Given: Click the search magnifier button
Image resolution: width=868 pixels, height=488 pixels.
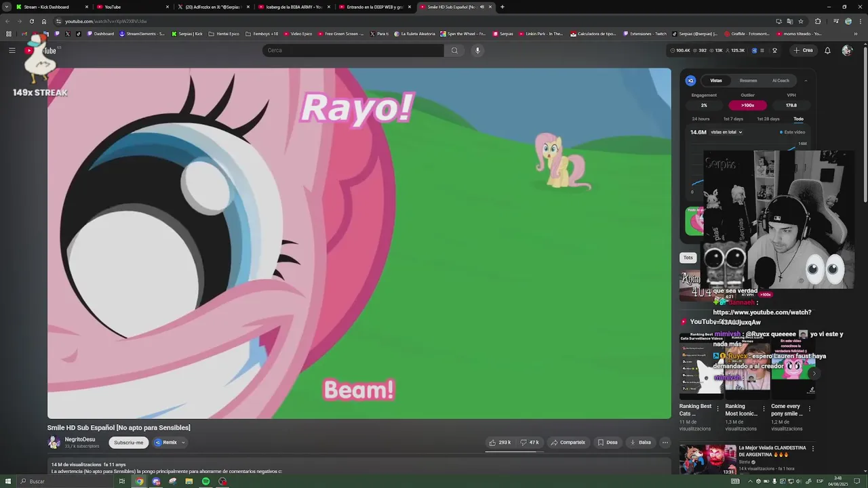Looking at the screenshot, I should coord(454,50).
